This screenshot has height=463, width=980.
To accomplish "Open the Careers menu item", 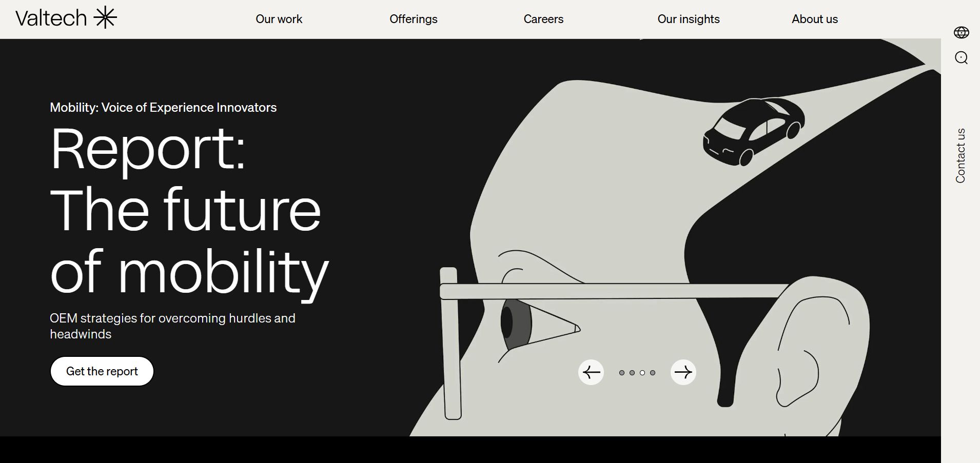I will point(543,19).
